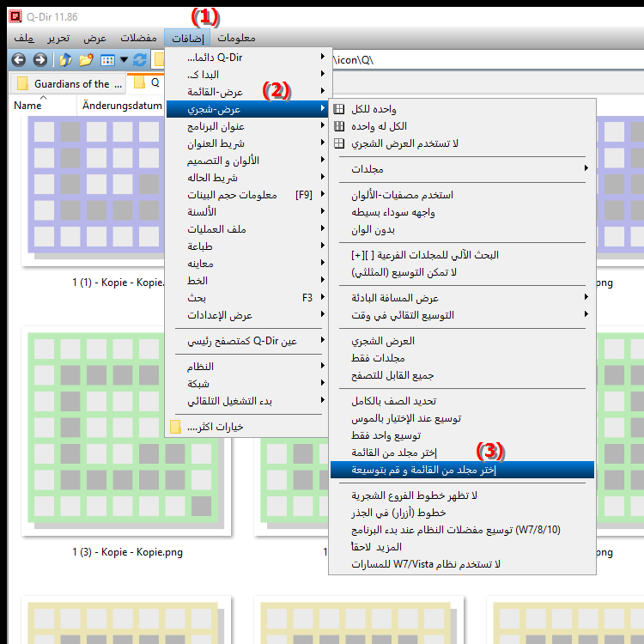
Task: Expand the التوسيع التقائي في وقت submenu
Action: [x=462, y=315]
